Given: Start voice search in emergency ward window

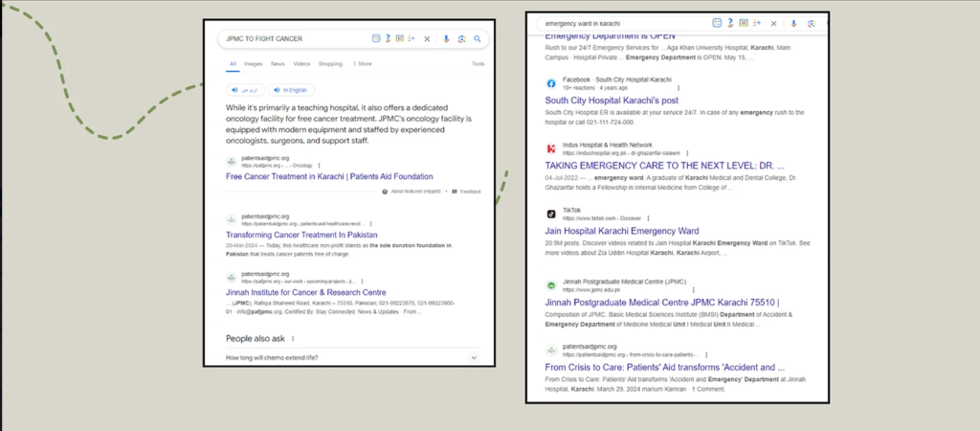Looking at the screenshot, I should (793, 23).
